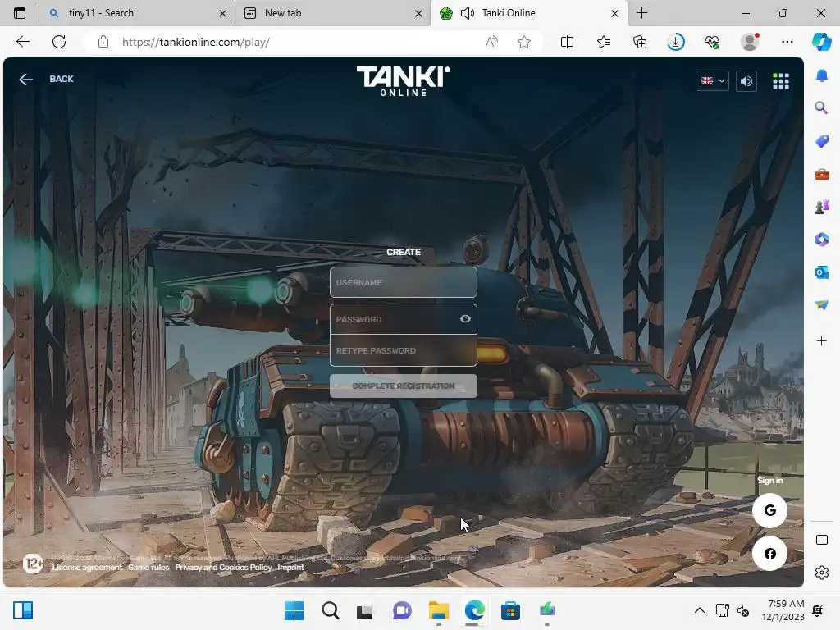Viewport: 840px width, 630px height.
Task: Click the RETYPE PASSWORD field
Action: click(x=404, y=351)
